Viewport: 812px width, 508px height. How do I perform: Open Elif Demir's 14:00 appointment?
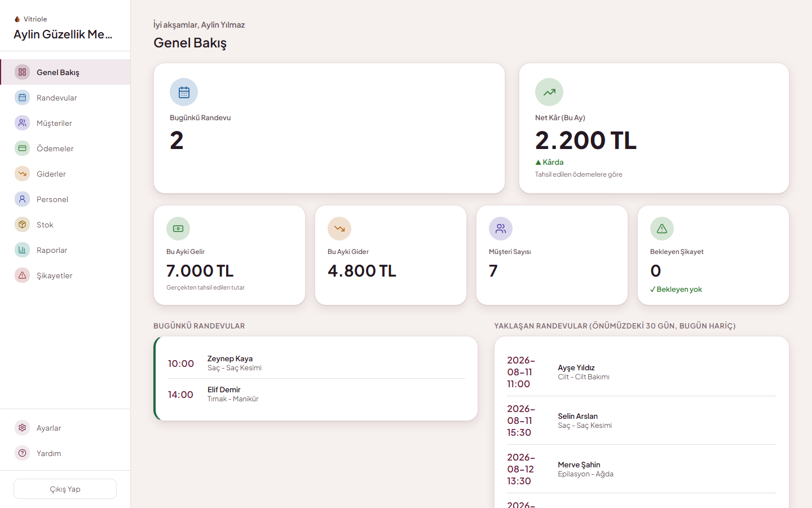point(316,395)
